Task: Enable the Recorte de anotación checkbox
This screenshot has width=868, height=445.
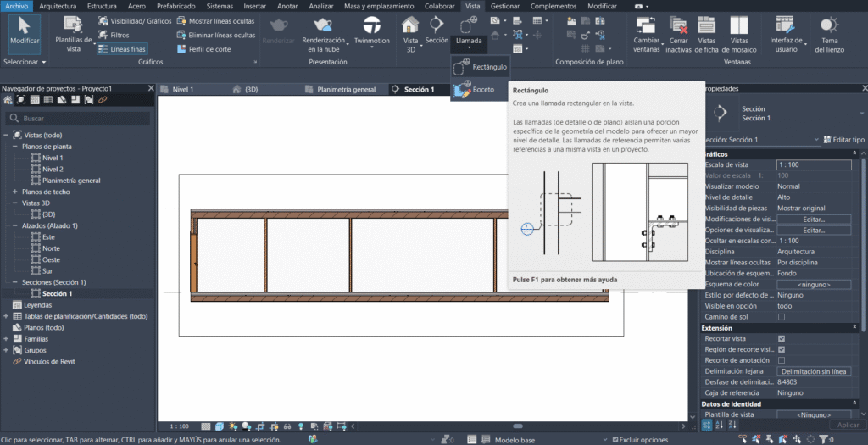Action: 782,360
